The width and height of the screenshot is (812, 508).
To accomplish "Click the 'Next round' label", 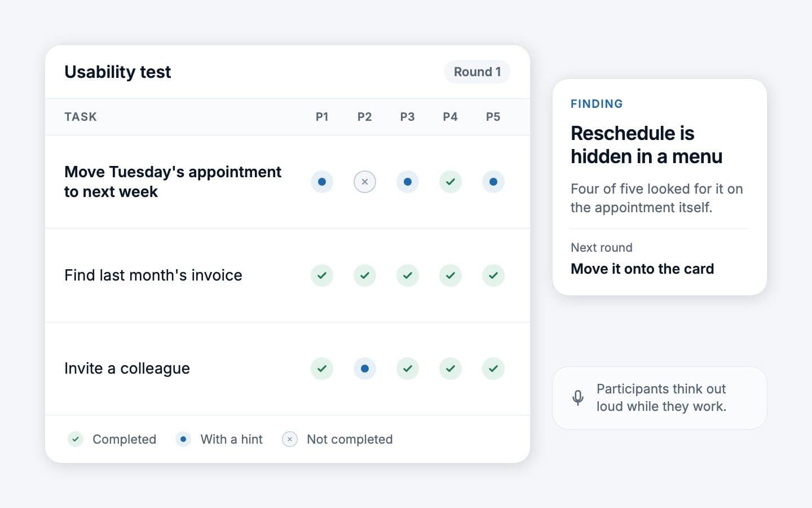I will (x=602, y=248).
